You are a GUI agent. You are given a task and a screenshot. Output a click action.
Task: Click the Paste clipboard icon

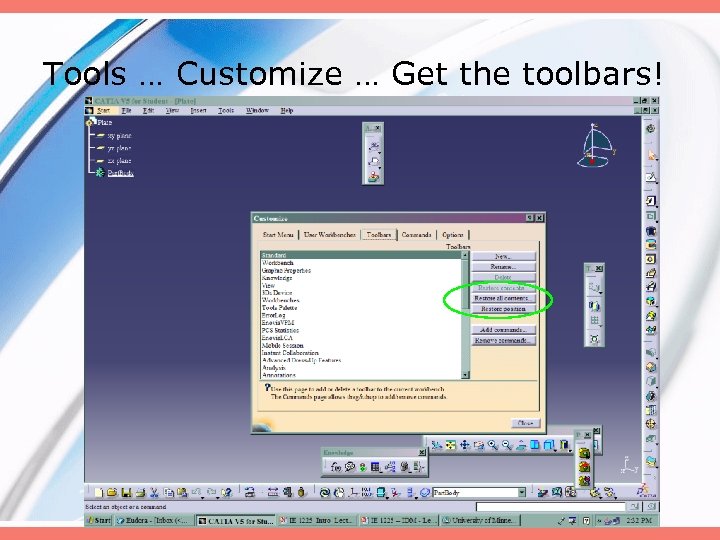[182, 493]
